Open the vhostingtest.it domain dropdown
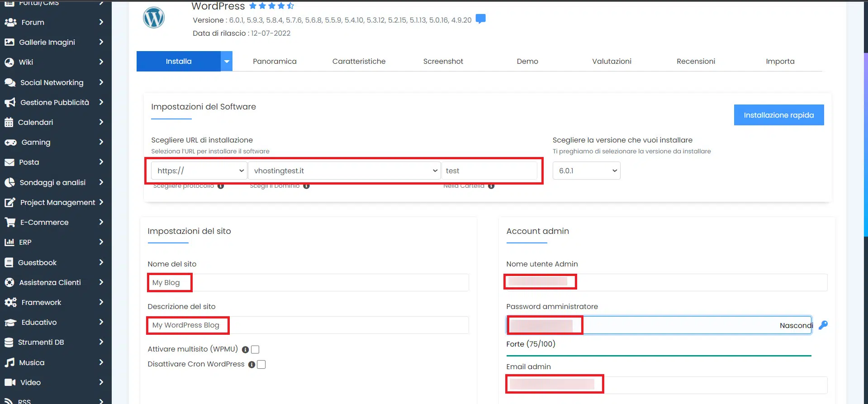Image resolution: width=868 pixels, height=404 pixels. (344, 171)
